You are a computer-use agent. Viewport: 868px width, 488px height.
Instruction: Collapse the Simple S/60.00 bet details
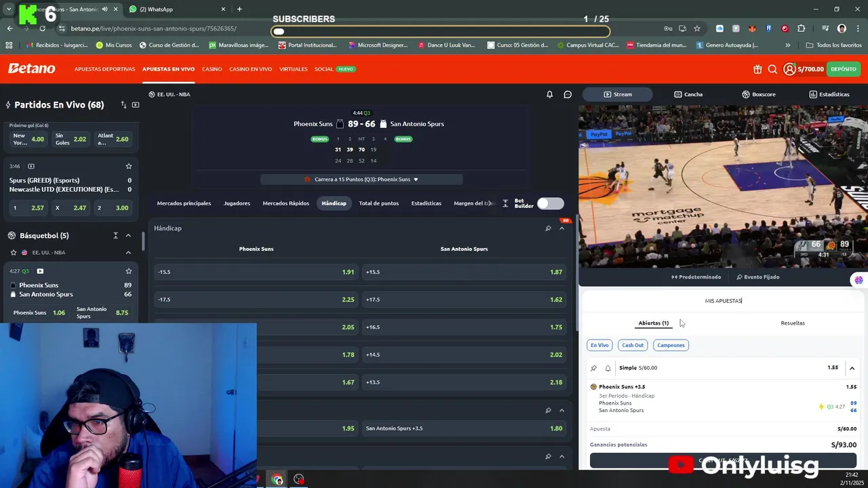[x=852, y=368]
